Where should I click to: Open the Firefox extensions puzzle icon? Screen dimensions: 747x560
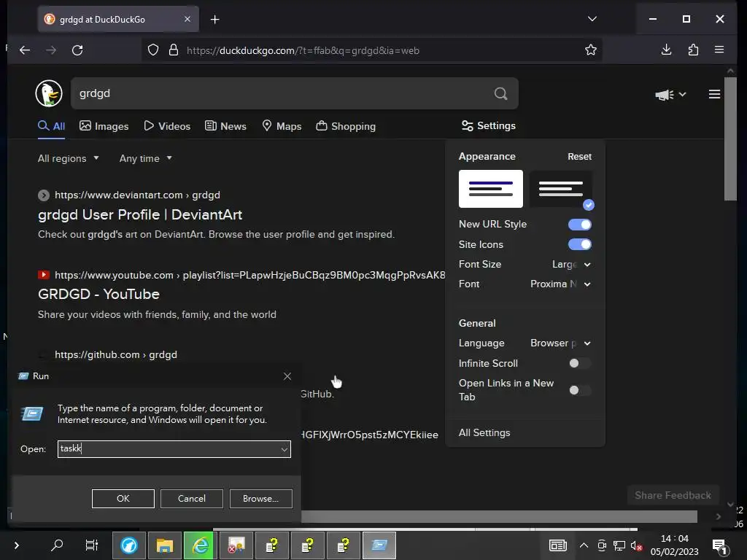click(x=693, y=50)
